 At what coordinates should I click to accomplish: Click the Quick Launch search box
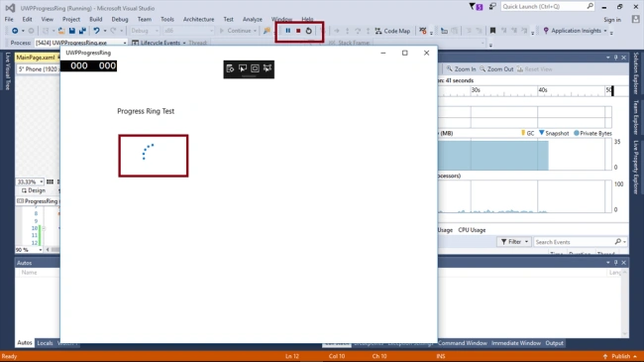pyautogui.click(x=548, y=7)
